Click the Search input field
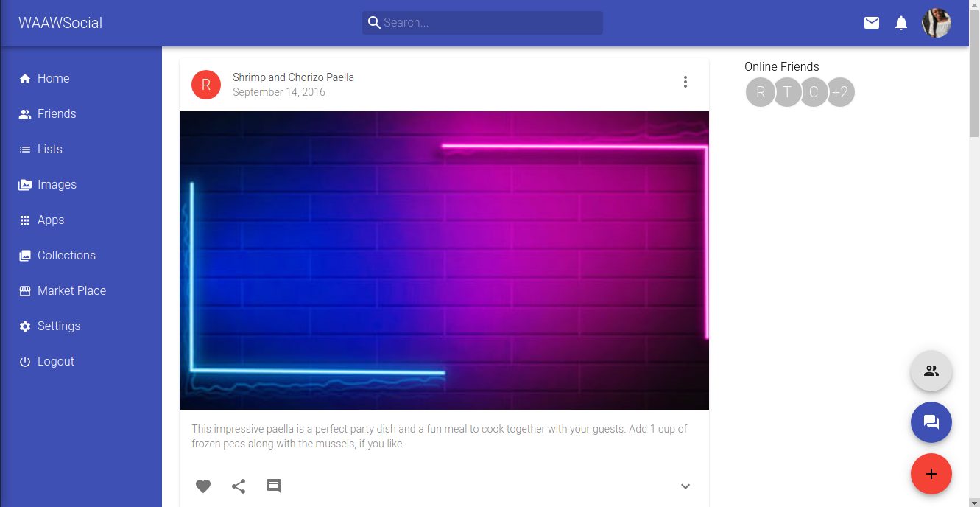This screenshot has width=980, height=507. (x=490, y=23)
